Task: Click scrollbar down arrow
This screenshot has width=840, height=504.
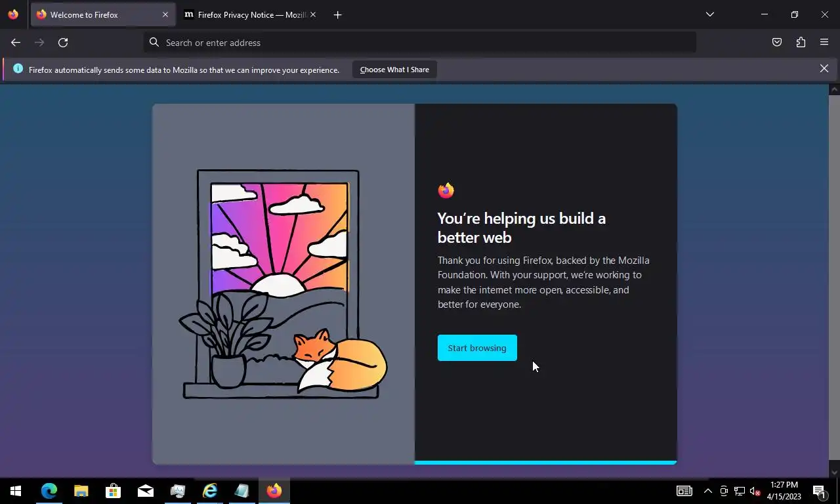Action: [834, 472]
